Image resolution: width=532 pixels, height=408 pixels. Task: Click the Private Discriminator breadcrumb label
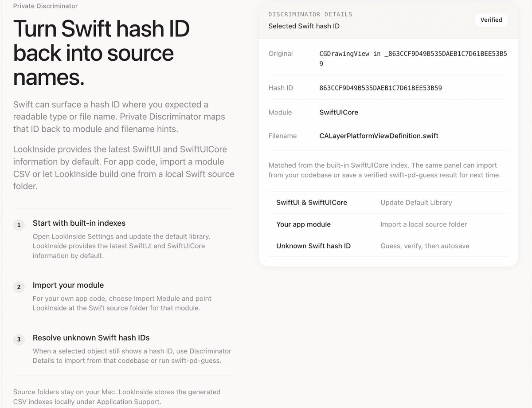[45, 6]
